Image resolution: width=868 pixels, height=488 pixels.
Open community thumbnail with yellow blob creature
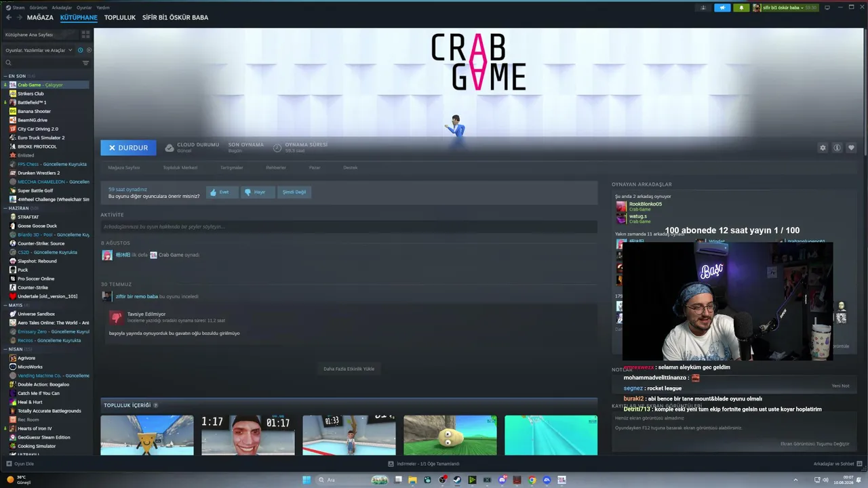click(x=450, y=435)
